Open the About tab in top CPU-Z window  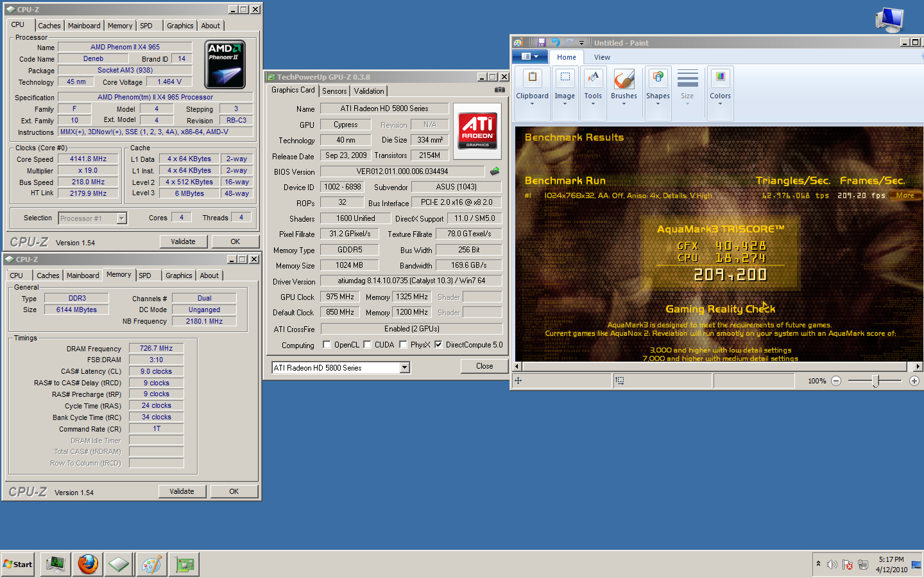pos(210,26)
